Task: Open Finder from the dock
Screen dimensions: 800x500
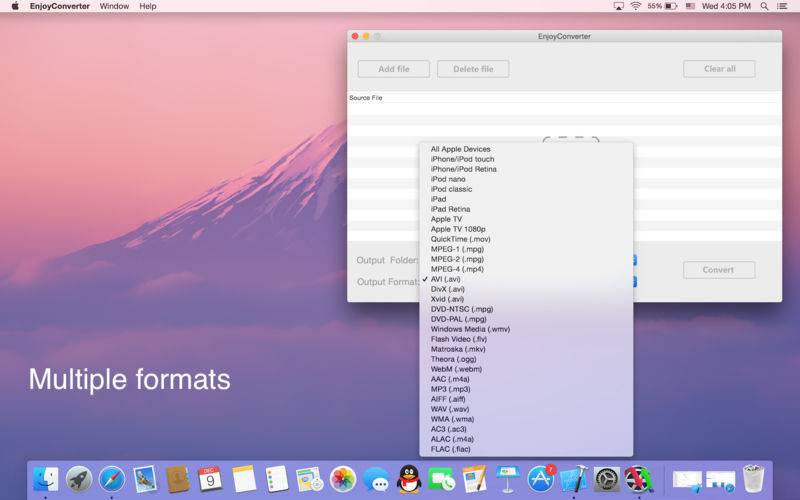Action: click(46, 480)
